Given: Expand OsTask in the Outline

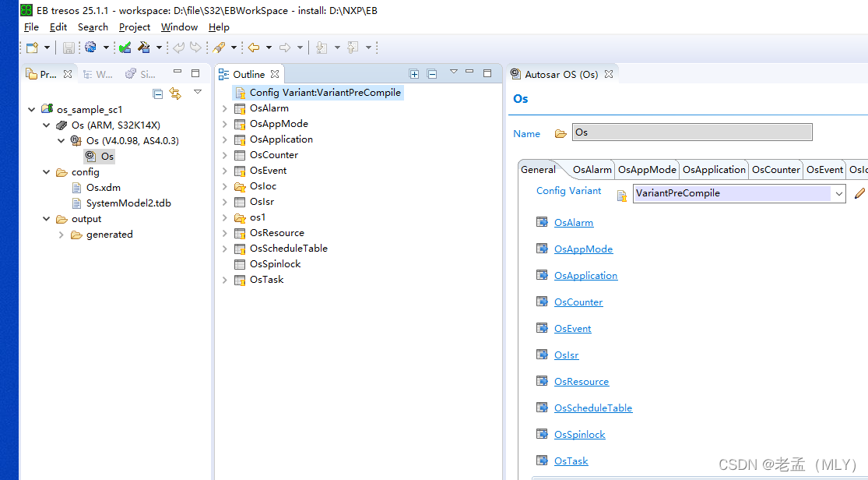Looking at the screenshot, I should coord(225,280).
